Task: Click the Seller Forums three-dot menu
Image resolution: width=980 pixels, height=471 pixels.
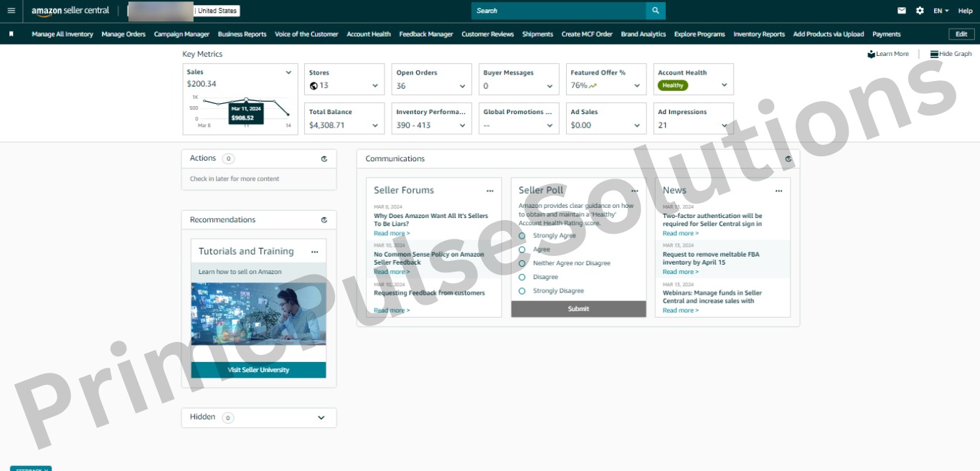Action: [x=490, y=191]
